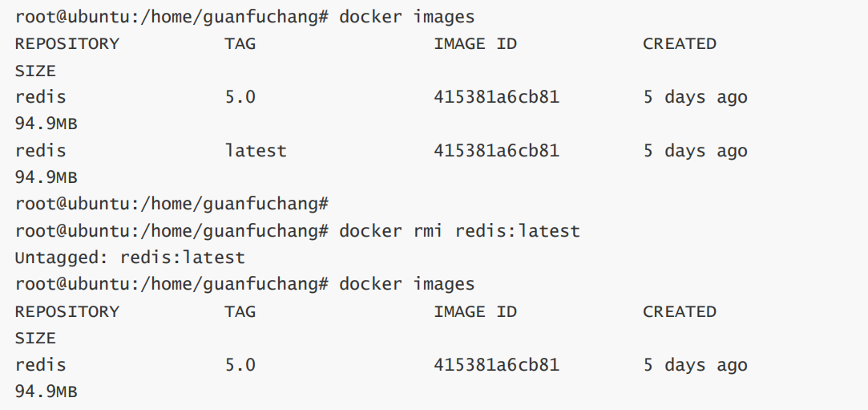Viewport: 868px width, 410px height.
Task: Click the latest tag text
Action: [x=256, y=151]
